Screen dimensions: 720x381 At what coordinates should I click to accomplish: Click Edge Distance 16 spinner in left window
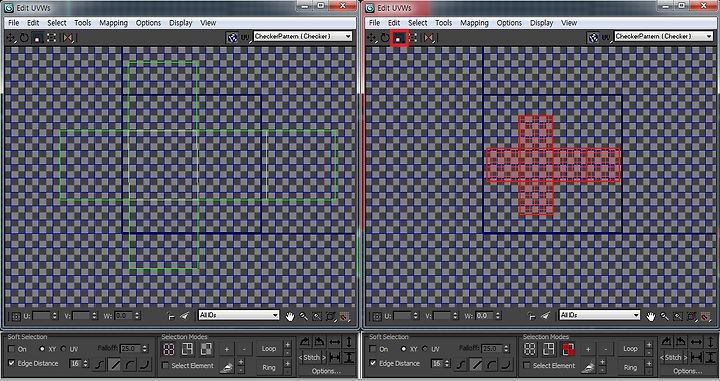pos(86,364)
